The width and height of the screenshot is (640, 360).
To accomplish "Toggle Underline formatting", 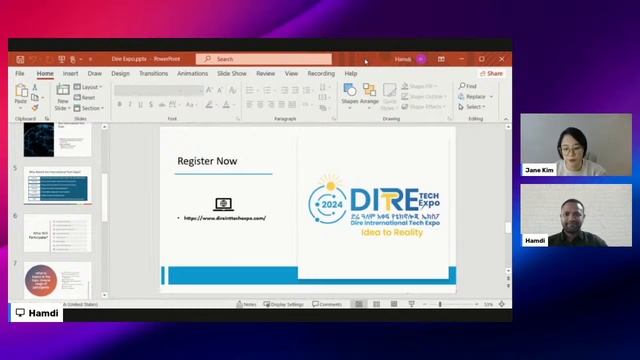I will coord(140,105).
